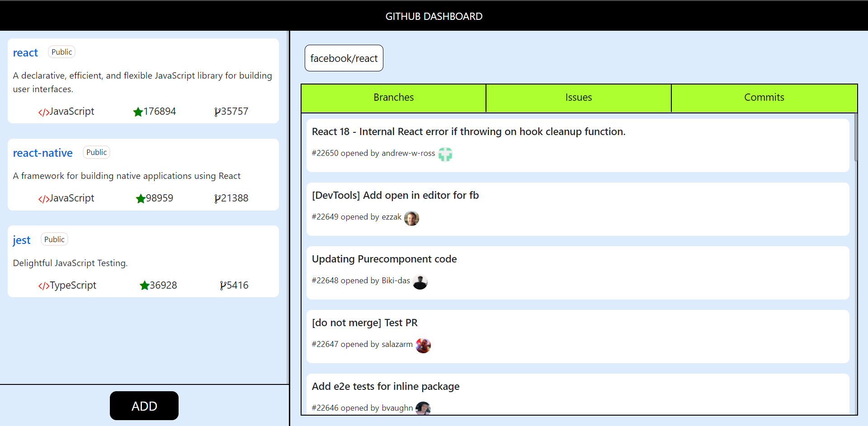Click the ADD button
Screen dimensions: 868x426
coord(144,406)
